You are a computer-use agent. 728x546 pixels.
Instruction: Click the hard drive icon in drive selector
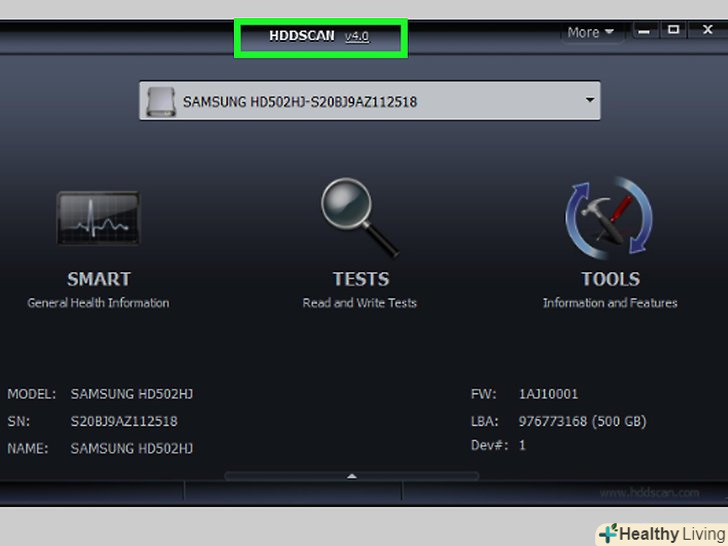tap(161, 101)
